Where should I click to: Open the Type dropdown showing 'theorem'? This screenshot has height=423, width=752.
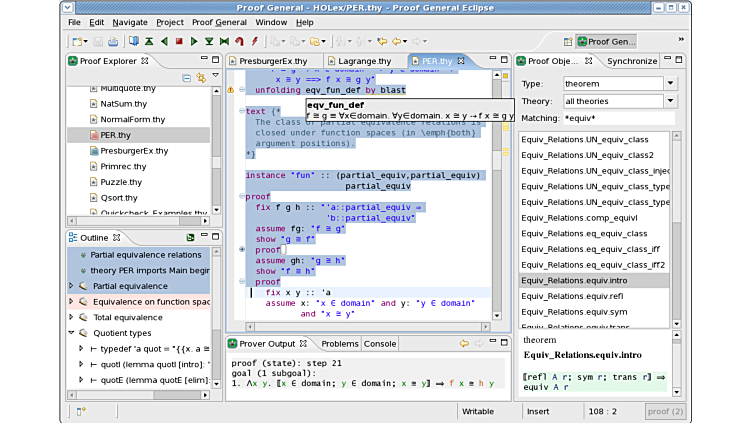pyautogui.click(x=670, y=84)
